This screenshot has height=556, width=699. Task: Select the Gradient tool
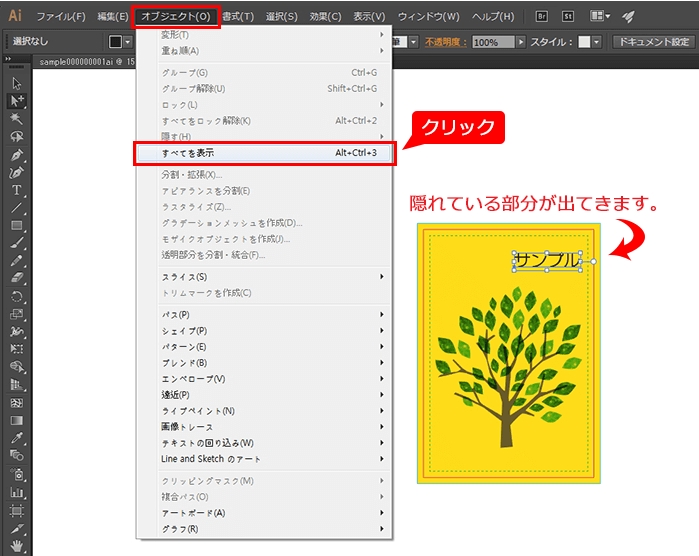click(x=16, y=420)
